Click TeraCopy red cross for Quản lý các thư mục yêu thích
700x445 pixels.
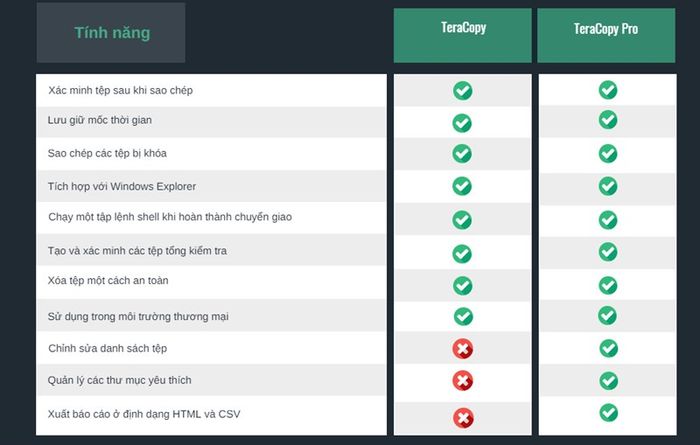click(463, 381)
